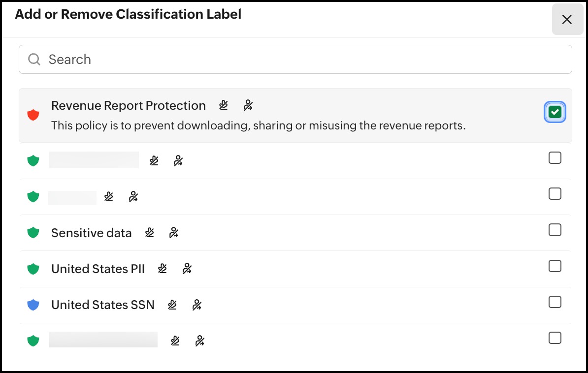
Task: Uncheck the Revenue Report Protection checkbox
Action: click(x=555, y=112)
